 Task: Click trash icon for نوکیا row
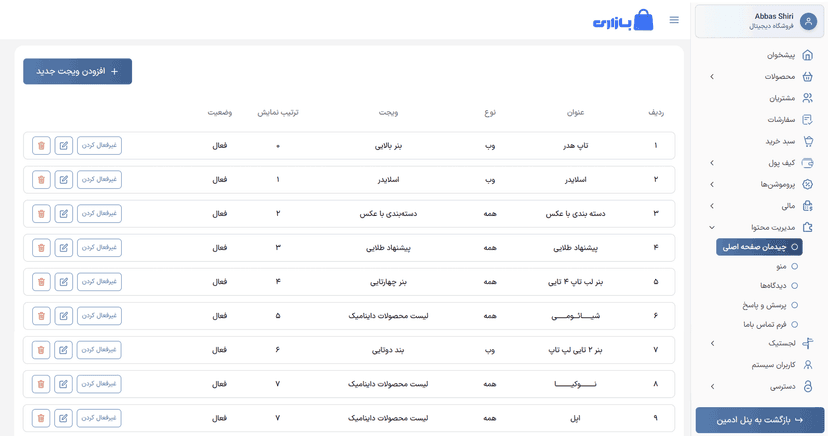[41, 384]
